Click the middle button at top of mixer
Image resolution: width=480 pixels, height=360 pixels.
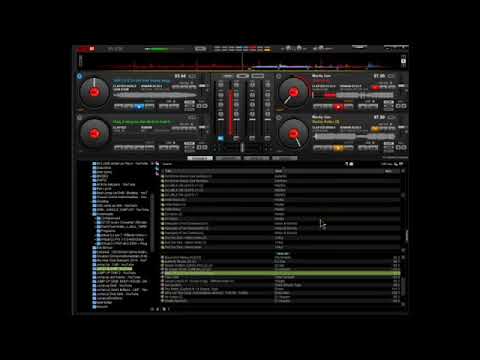pyautogui.click(x=243, y=76)
